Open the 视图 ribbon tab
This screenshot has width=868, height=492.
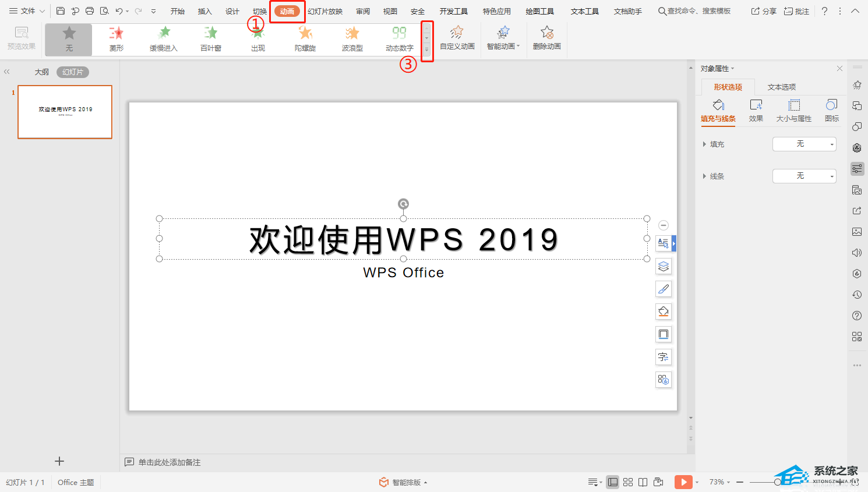click(x=390, y=11)
